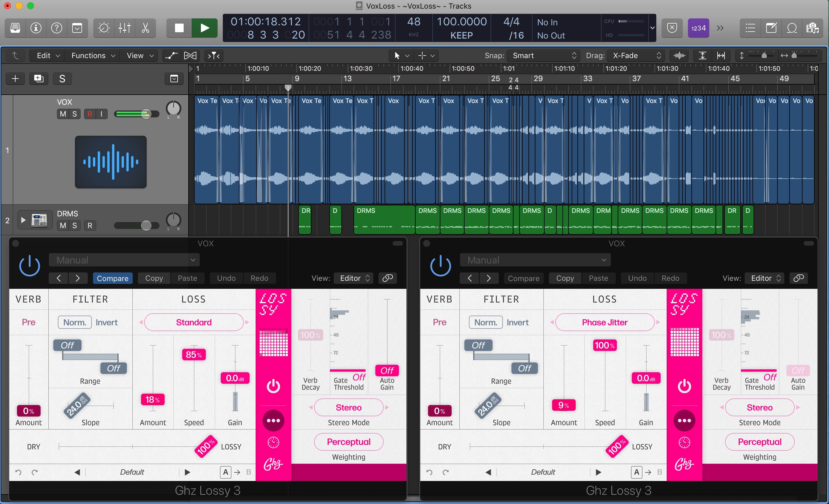Image resolution: width=829 pixels, height=504 pixels.
Task: Open the Snap Smart dropdown
Action: point(544,56)
